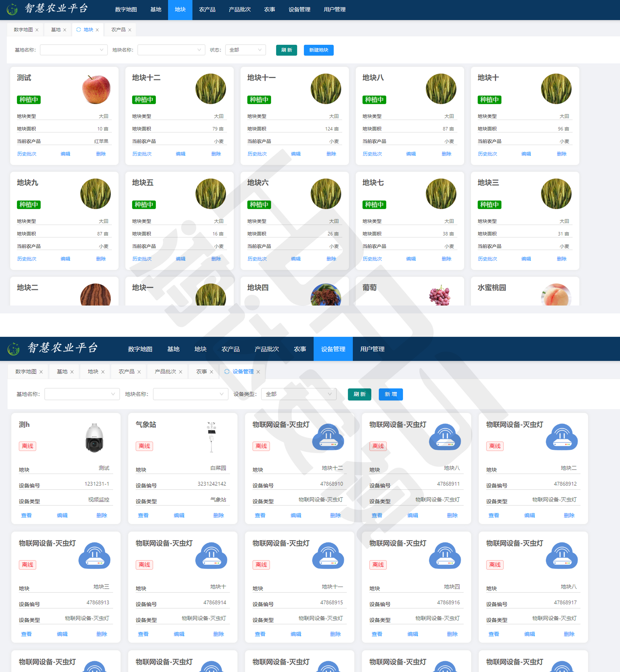Screen dimensions: 620x672
Task: Open 历史批次 link on 地块九 card
Action: [x=27, y=259]
